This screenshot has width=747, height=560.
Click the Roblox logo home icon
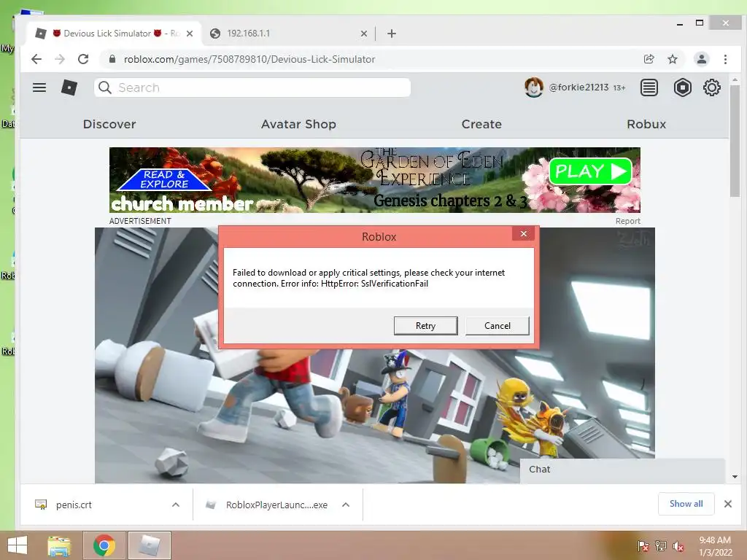(x=69, y=87)
